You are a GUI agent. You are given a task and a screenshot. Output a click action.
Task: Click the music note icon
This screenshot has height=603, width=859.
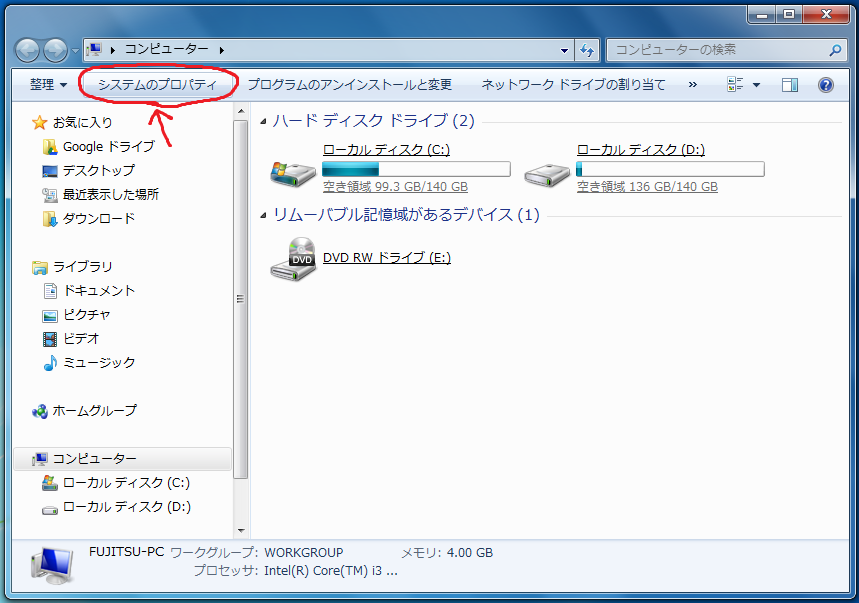click(50, 363)
